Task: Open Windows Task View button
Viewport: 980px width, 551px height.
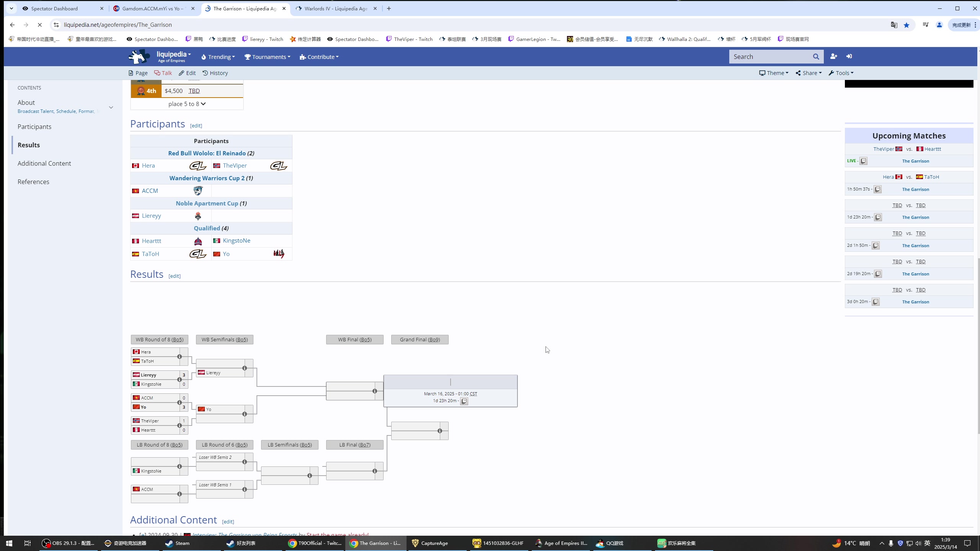Action: 27,543
